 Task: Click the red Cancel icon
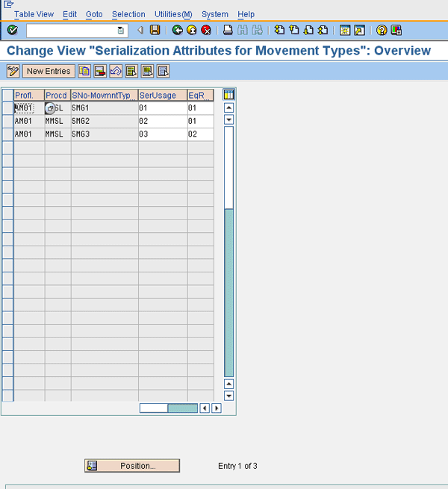[206, 30]
